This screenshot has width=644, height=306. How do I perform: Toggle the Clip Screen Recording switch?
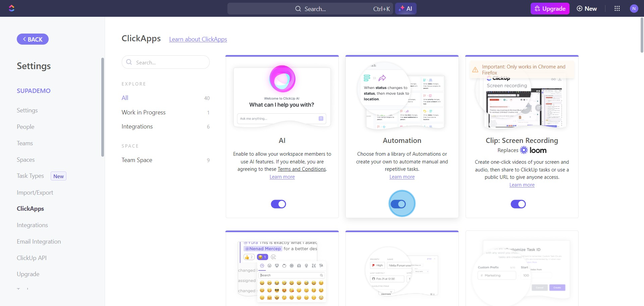click(x=518, y=204)
